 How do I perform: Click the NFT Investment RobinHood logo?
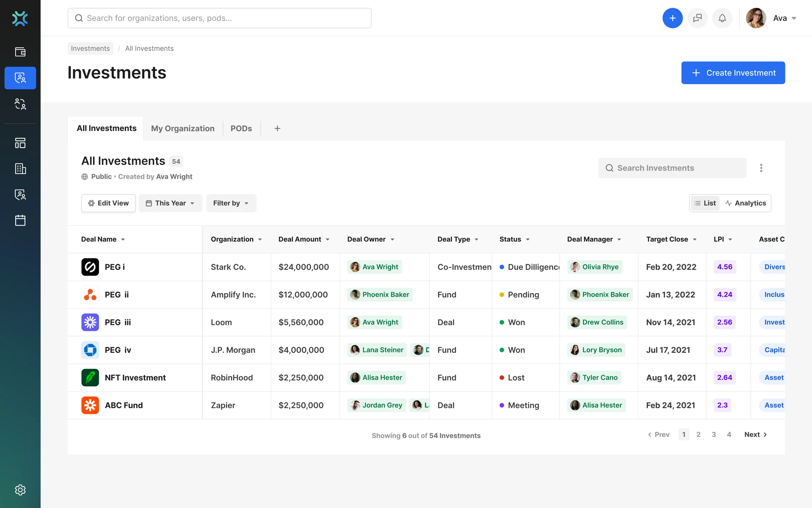pos(90,377)
